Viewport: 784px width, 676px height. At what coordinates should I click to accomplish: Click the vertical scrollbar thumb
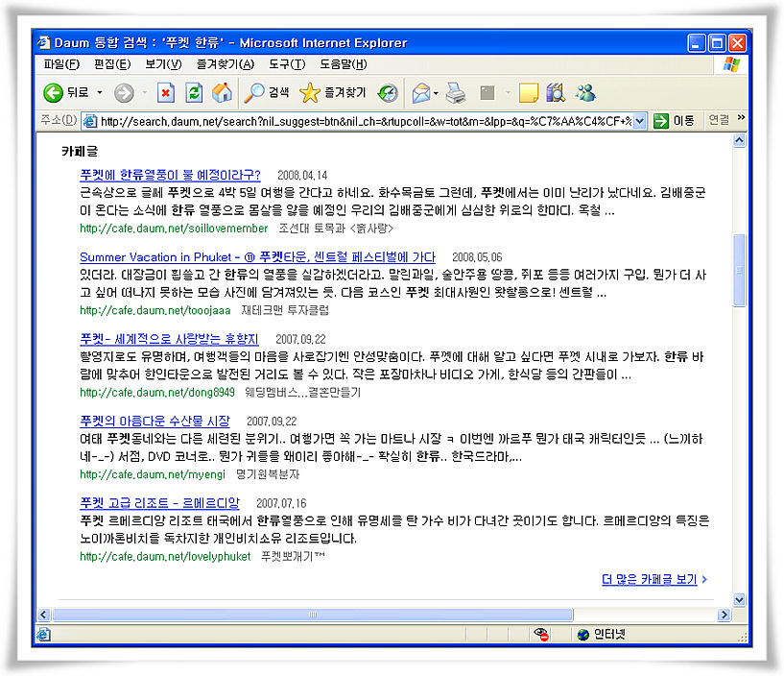point(739,270)
